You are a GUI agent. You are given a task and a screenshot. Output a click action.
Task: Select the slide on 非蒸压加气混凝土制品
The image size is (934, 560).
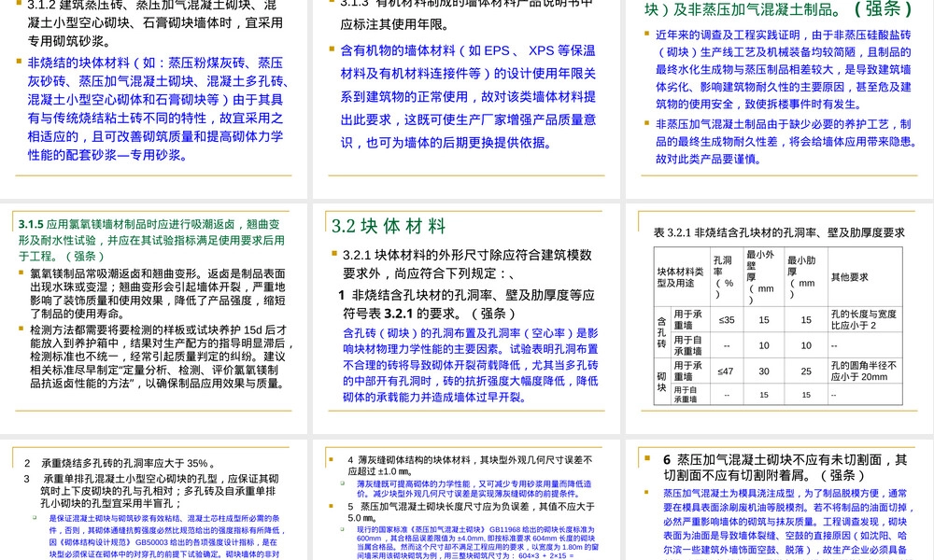tap(779, 98)
